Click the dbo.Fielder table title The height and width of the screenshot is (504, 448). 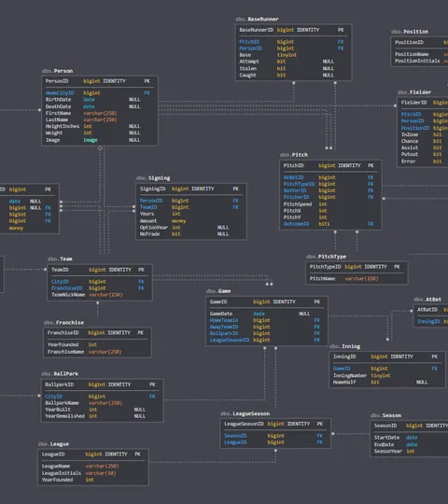pyautogui.click(x=414, y=91)
